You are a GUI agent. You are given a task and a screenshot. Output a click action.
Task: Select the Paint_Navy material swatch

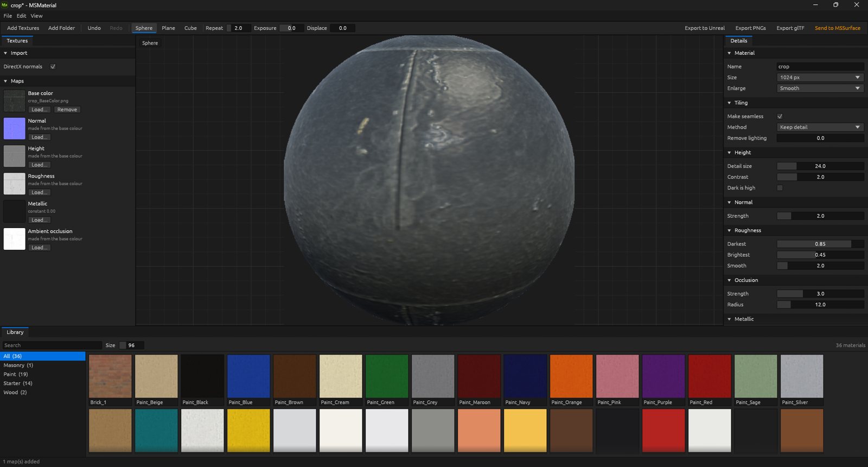[525, 380]
